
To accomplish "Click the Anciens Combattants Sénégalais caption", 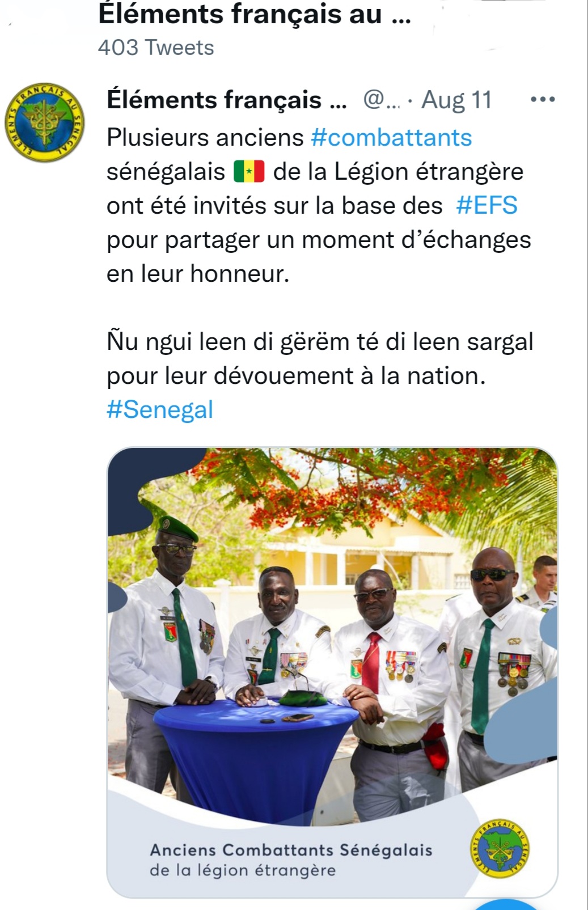I will [291, 850].
